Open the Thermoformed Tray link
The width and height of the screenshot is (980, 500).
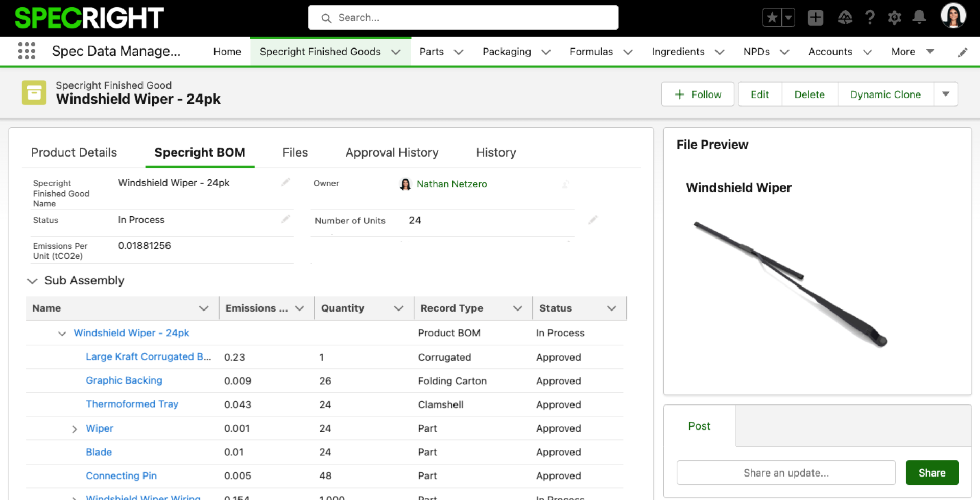pyautogui.click(x=132, y=404)
